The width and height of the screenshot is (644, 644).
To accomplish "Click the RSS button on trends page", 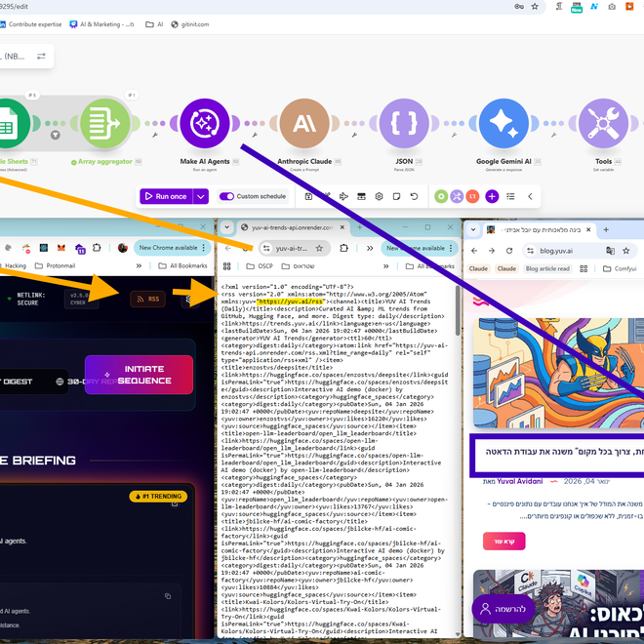I will click(149, 300).
